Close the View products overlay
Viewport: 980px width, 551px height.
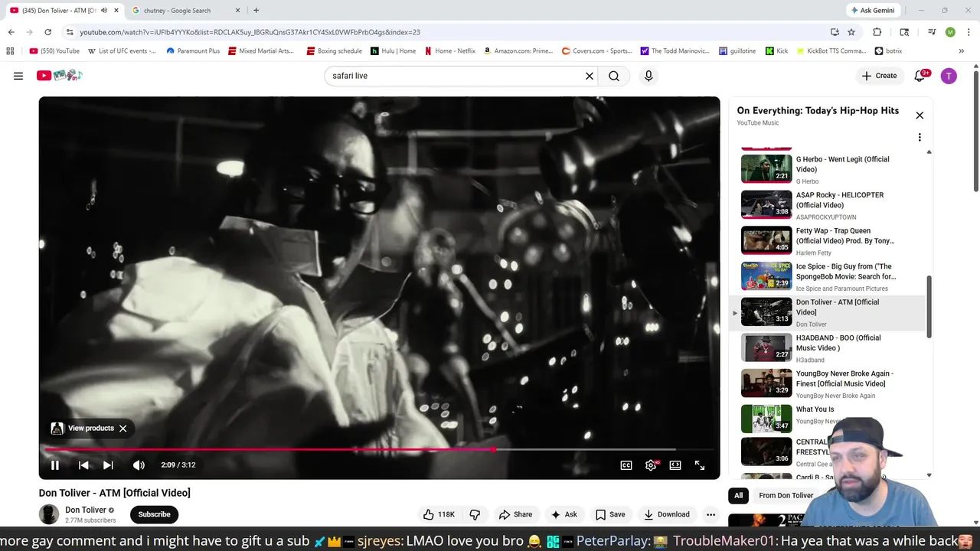122,429
